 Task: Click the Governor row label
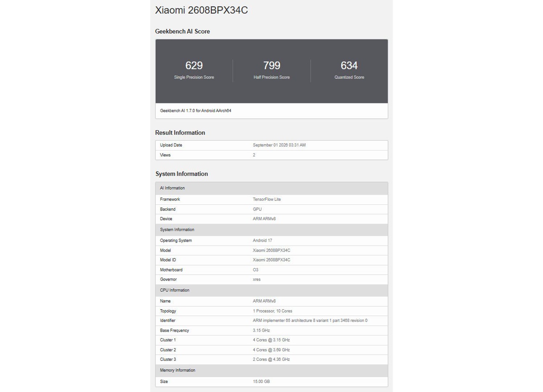(168, 279)
